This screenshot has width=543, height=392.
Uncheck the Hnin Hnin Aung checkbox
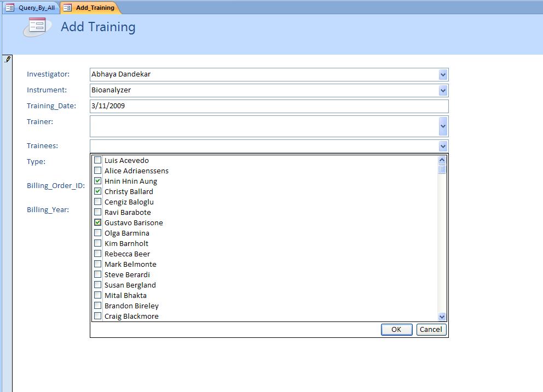[x=98, y=180]
